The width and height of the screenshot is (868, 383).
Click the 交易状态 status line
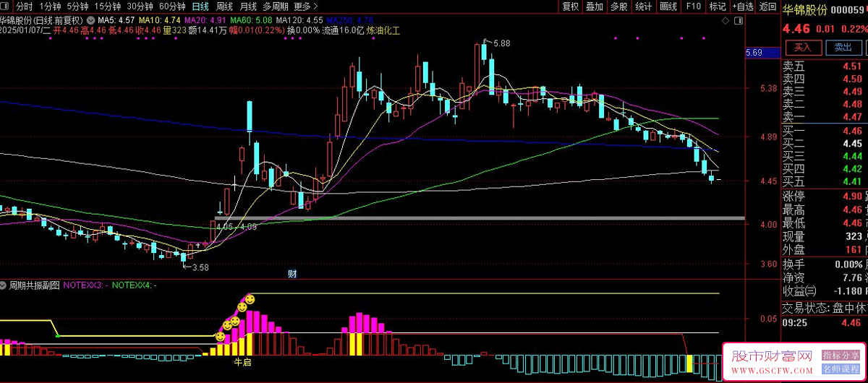pos(825,308)
